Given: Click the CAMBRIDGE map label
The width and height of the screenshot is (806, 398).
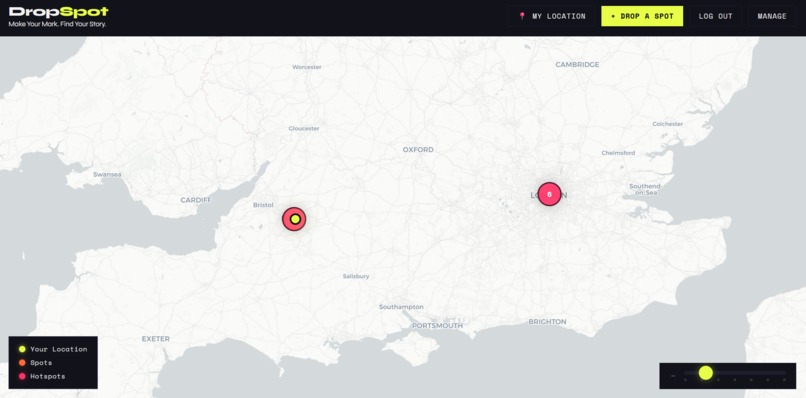Looking at the screenshot, I should pos(577,64).
